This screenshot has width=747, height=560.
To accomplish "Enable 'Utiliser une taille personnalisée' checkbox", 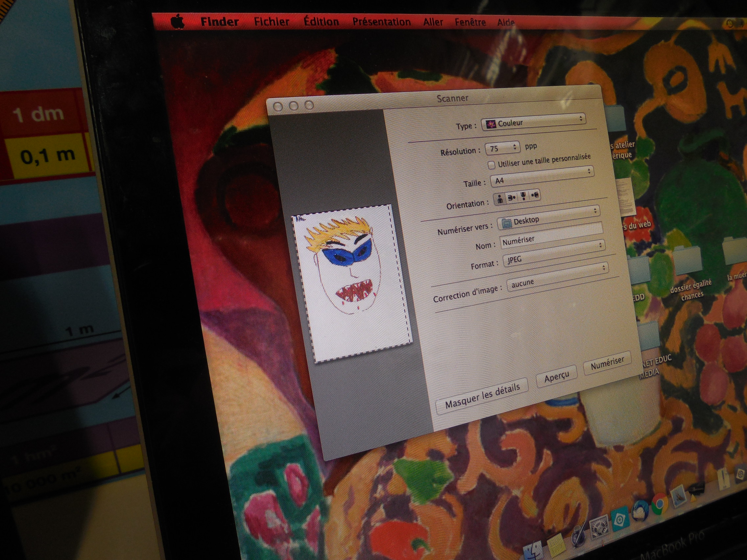I will pyautogui.click(x=492, y=165).
